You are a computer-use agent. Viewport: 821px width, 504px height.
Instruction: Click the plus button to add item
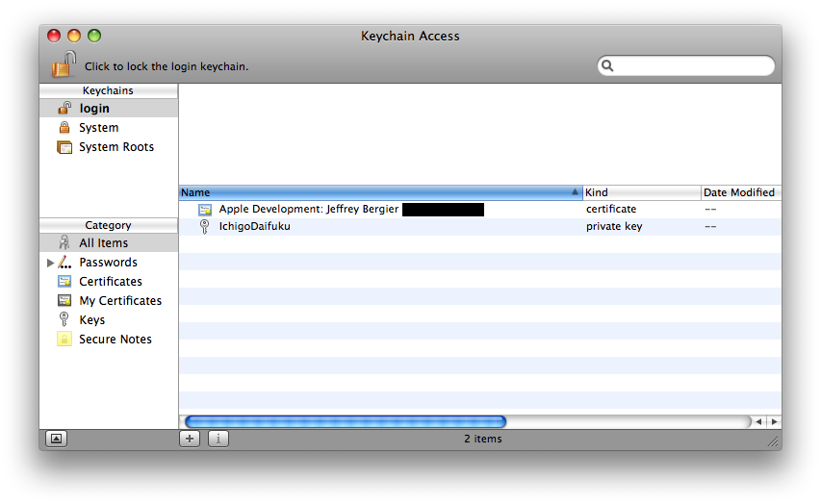pos(190,439)
